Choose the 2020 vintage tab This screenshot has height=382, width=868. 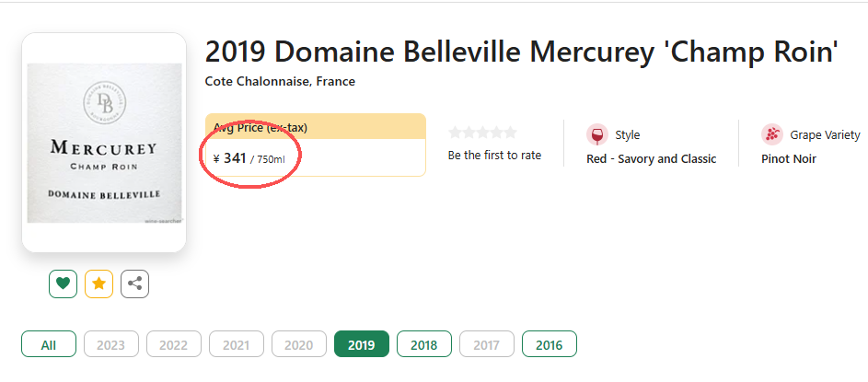pos(298,345)
